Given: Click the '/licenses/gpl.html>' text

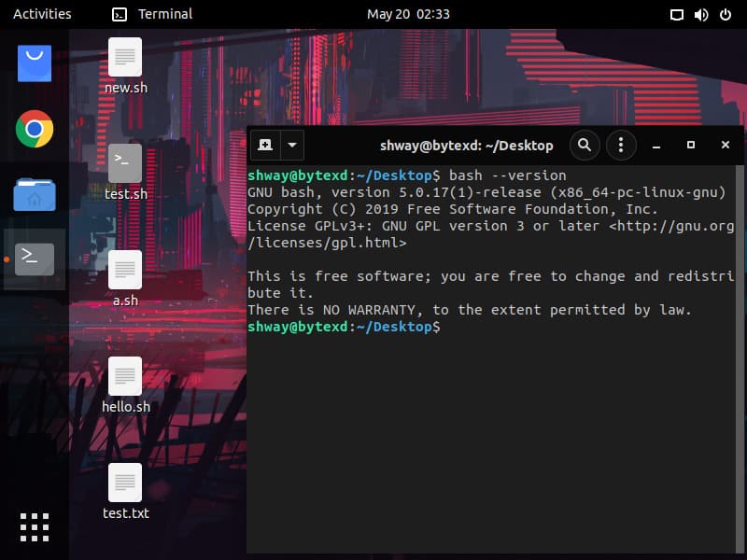Looking at the screenshot, I should pyautogui.click(x=327, y=243).
